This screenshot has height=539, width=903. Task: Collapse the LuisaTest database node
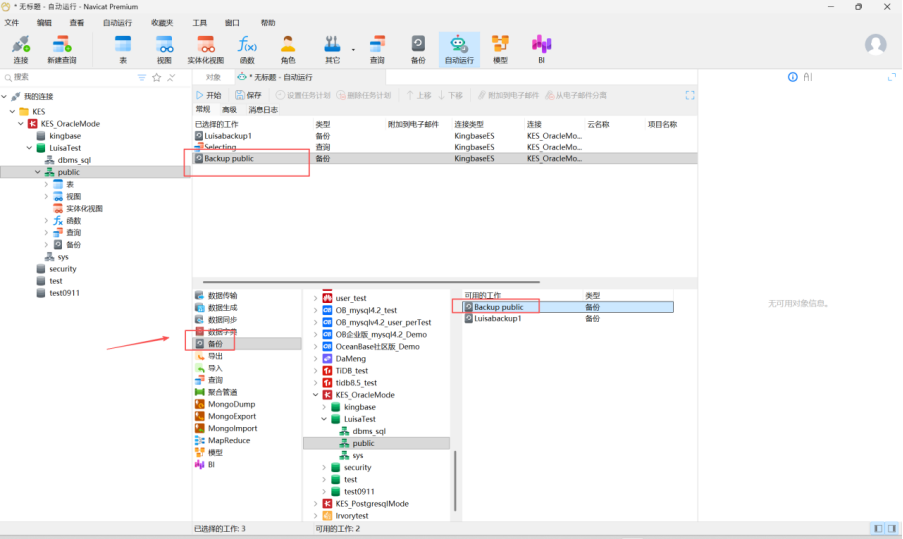click(27, 148)
